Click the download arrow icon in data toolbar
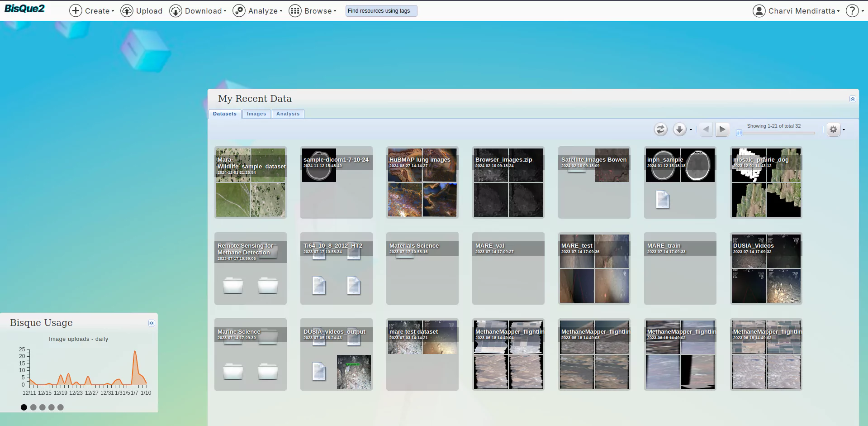 click(679, 129)
